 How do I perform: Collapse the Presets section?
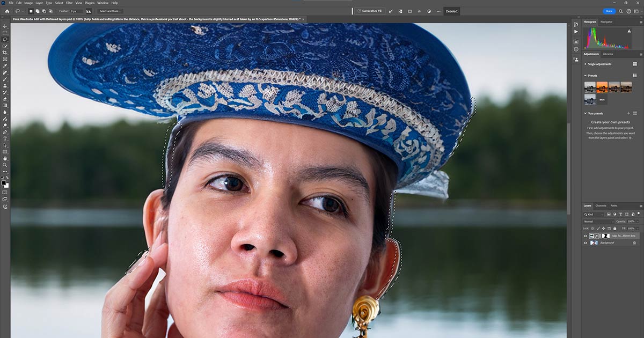[x=586, y=76]
